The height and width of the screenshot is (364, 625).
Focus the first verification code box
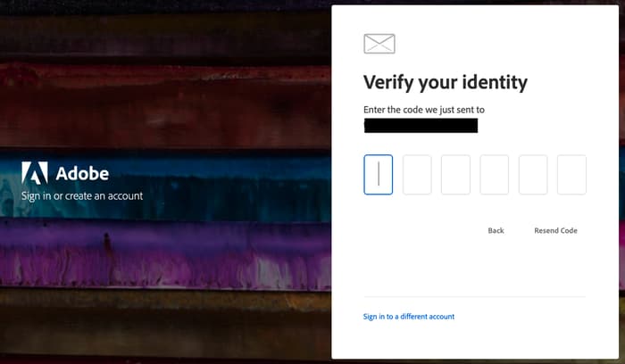coord(379,175)
